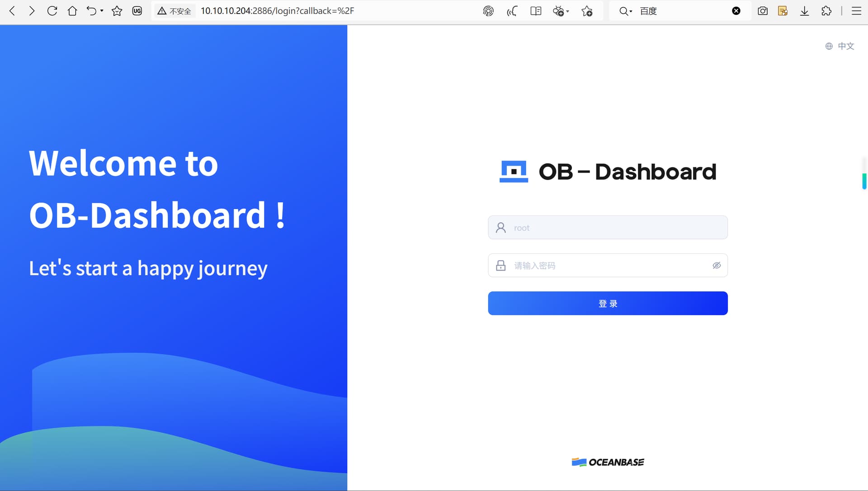Toggle password visibility eye icon
Image resolution: width=868 pixels, height=491 pixels.
[717, 266]
